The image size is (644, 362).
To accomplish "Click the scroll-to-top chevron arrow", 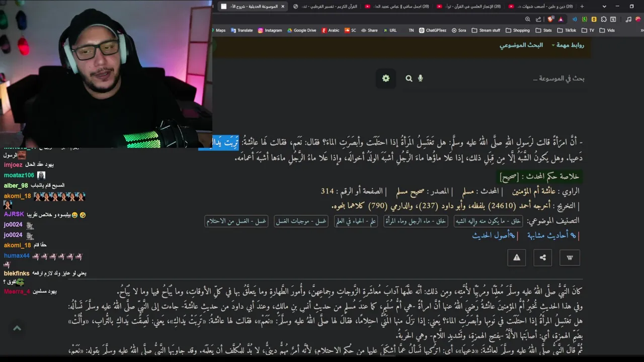I will pyautogui.click(x=17, y=328).
